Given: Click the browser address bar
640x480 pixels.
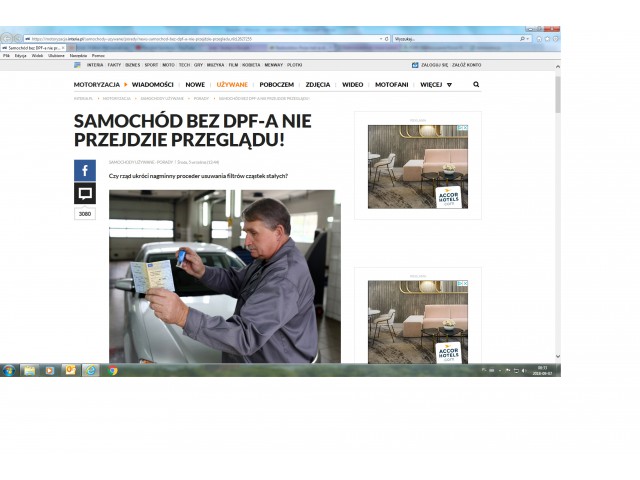Looking at the screenshot, I should [x=200, y=39].
